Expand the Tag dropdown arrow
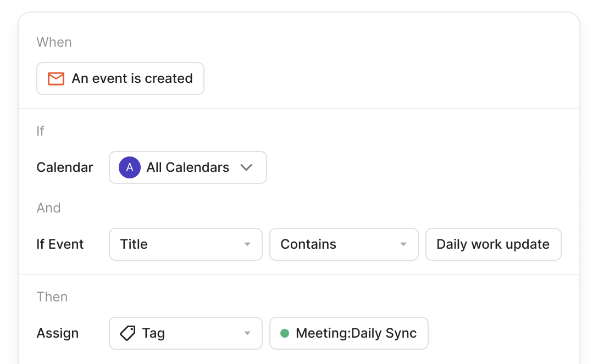Image resolution: width=598 pixels, height=364 pixels. 247,333
